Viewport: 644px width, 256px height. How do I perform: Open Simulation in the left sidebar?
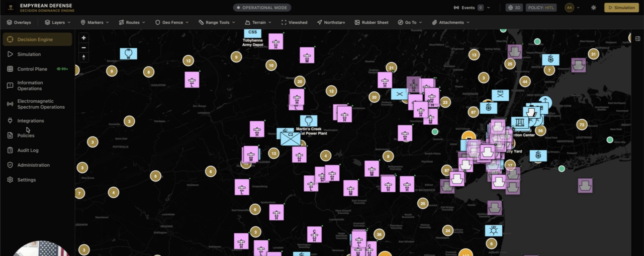coord(29,54)
